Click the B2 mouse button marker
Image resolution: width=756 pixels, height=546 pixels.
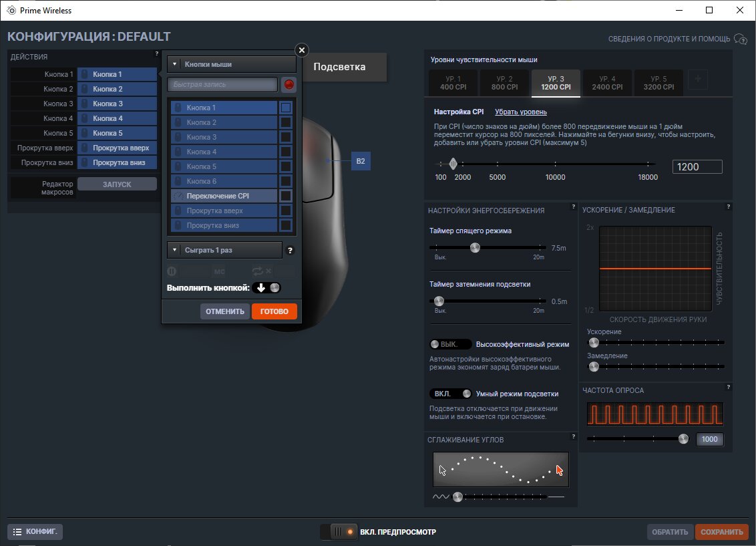tap(361, 161)
